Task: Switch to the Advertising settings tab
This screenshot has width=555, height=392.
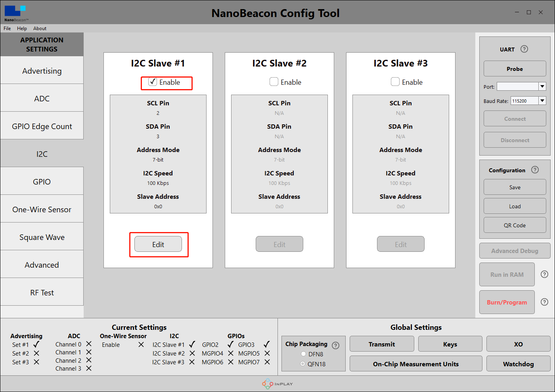Action: click(x=42, y=71)
